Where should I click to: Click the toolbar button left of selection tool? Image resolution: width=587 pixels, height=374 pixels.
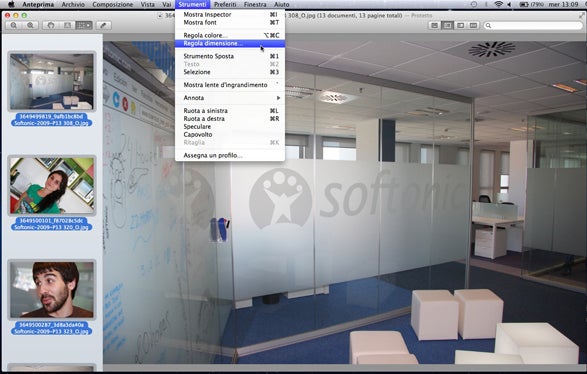pos(67,25)
